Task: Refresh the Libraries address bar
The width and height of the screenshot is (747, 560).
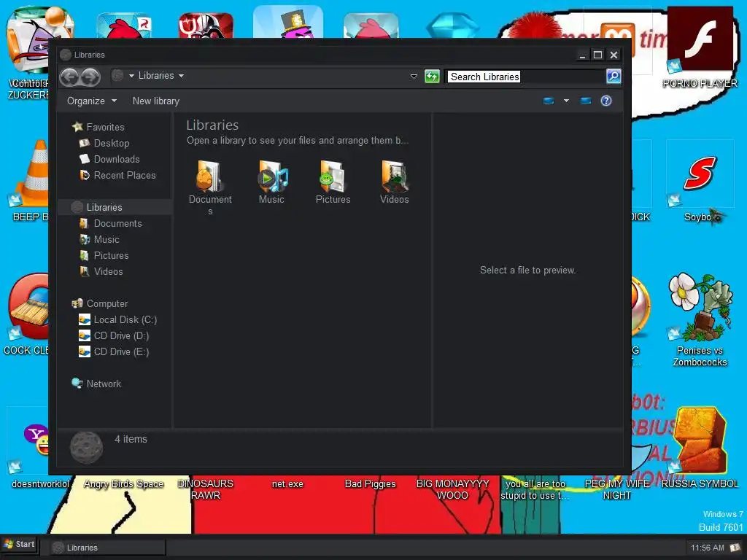Action: (x=432, y=76)
